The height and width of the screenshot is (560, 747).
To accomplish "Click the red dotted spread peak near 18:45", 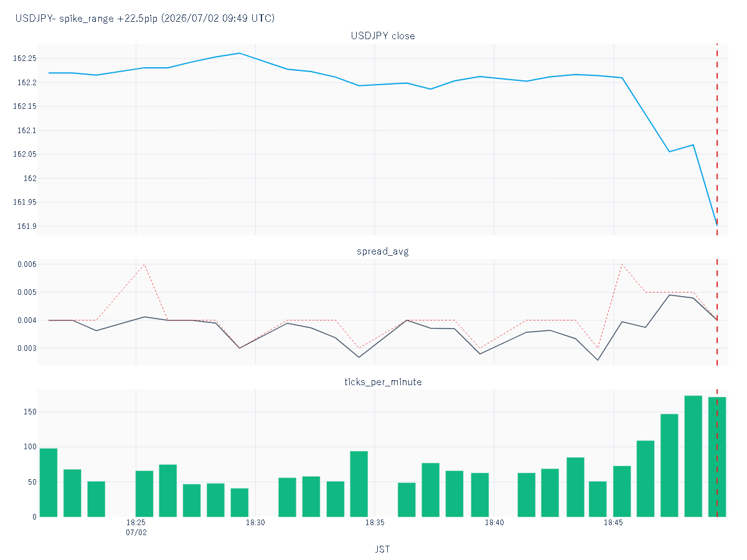I will 622,264.
